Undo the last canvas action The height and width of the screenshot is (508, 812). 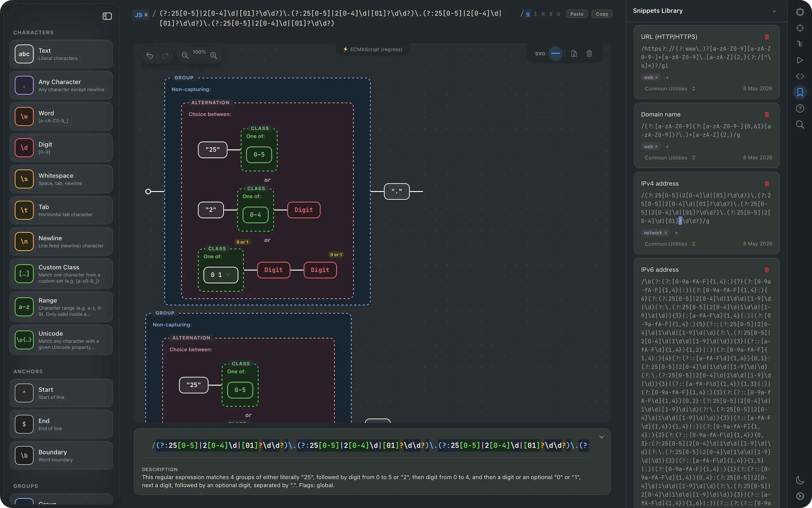click(150, 55)
